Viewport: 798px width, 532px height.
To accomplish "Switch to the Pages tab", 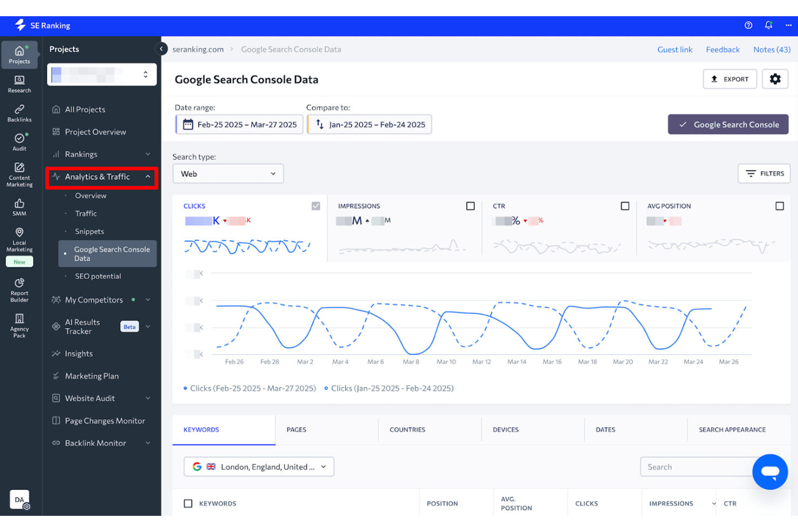I will (327, 430).
